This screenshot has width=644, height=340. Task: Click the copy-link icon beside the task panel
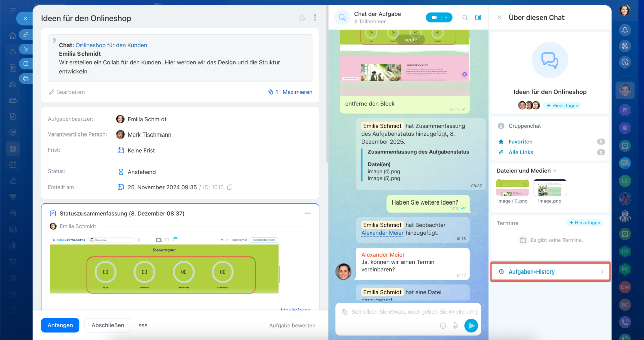(x=26, y=34)
